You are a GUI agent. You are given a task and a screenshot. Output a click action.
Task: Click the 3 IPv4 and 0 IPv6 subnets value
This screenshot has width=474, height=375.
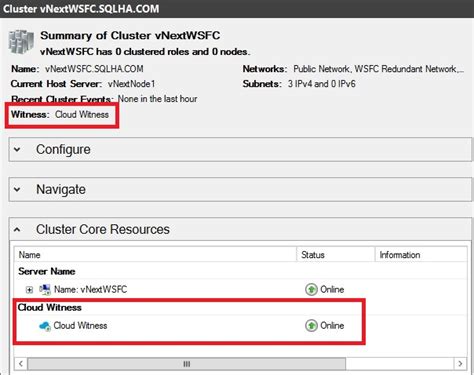tap(322, 84)
